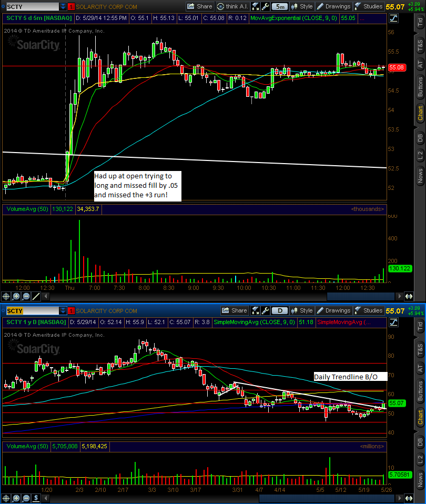Click zoom-in magnifier on daily chart
426x504 pixels.
(x=16, y=498)
